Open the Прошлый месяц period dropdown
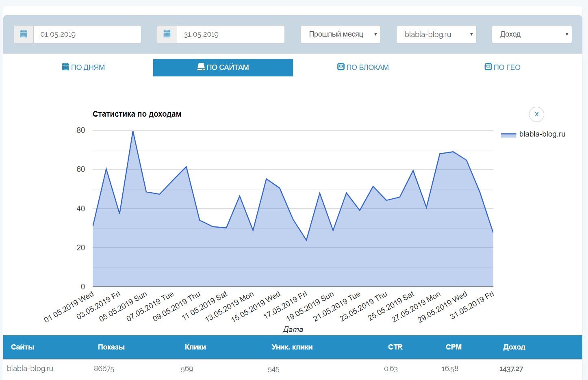The height and width of the screenshot is (380, 588). pos(340,35)
